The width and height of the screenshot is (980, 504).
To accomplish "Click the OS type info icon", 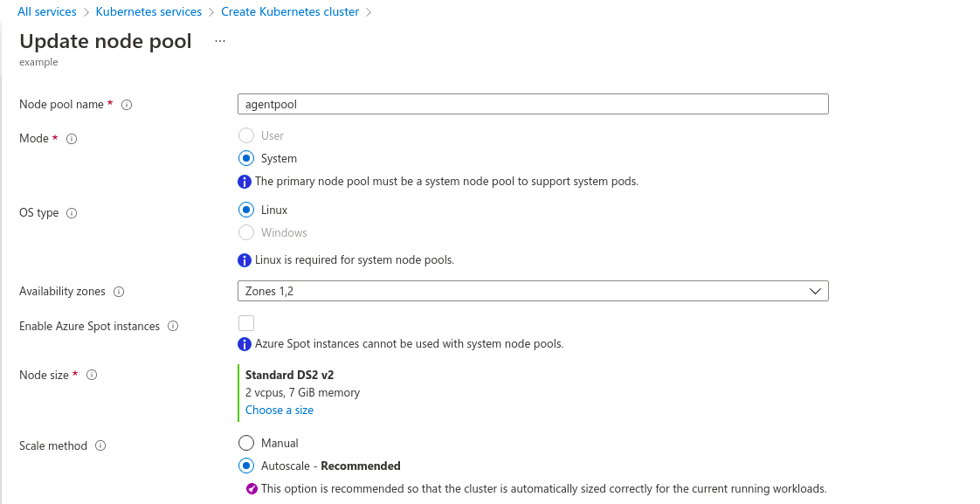I will pos(72,213).
